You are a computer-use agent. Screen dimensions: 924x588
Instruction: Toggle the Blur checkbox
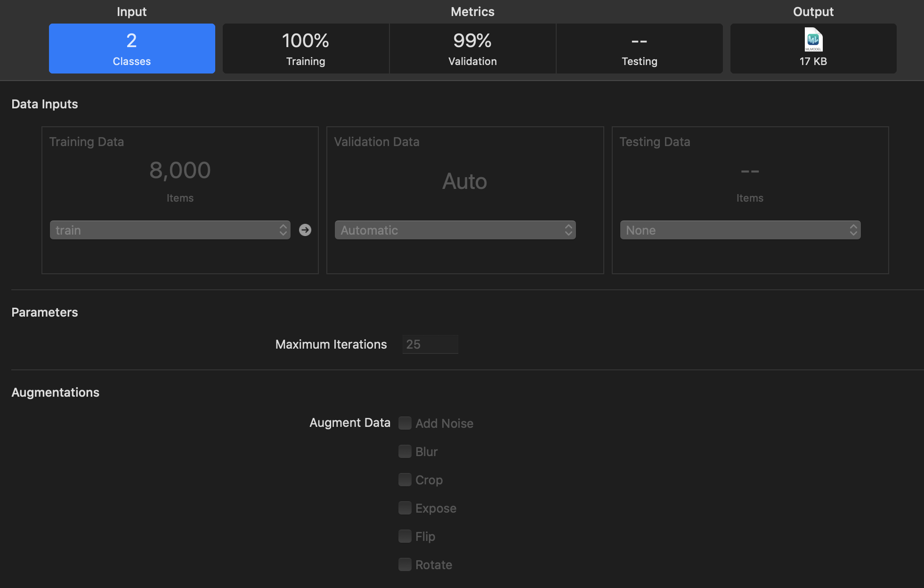405,451
